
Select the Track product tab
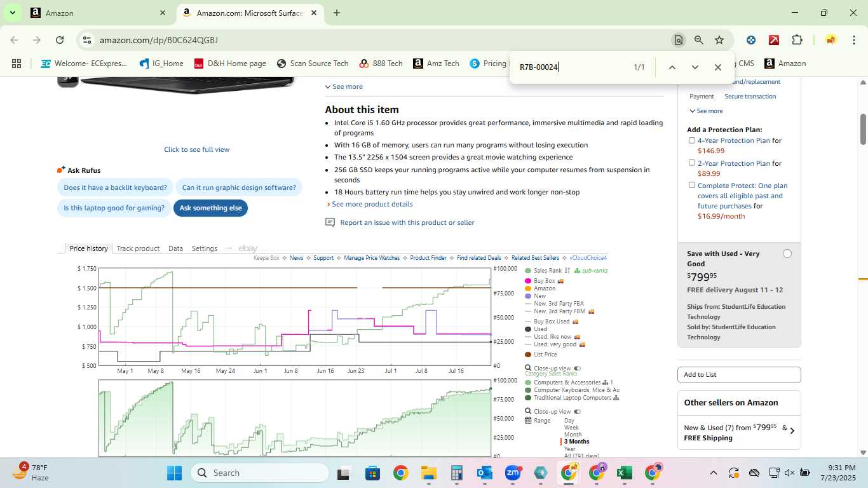tap(138, 248)
